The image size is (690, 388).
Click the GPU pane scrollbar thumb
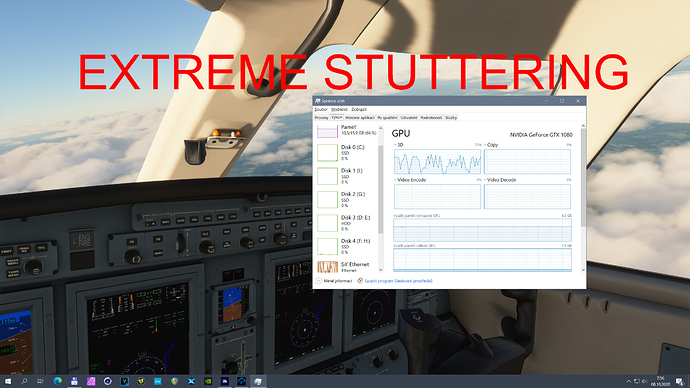click(583, 178)
